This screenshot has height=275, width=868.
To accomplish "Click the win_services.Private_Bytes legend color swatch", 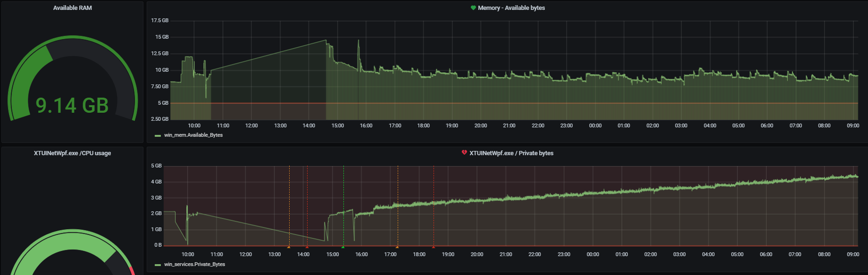I will point(158,265).
